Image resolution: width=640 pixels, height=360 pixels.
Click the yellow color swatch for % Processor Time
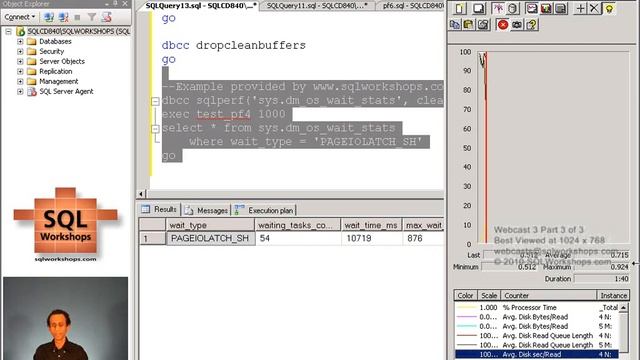(x=467, y=307)
